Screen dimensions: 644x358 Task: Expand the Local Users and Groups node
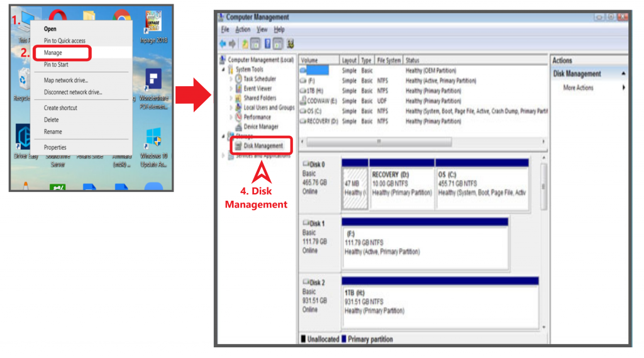[231, 108]
